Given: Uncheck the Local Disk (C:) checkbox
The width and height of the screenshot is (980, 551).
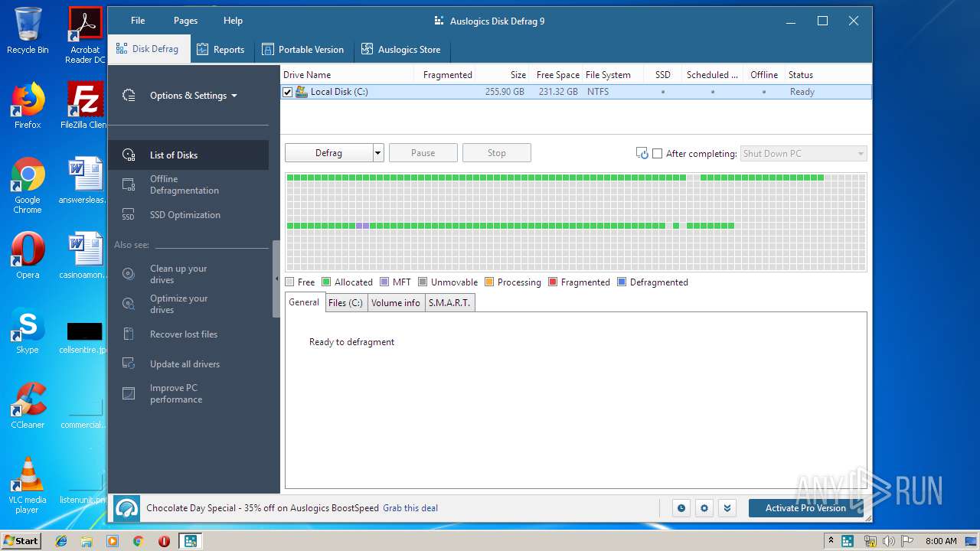Looking at the screenshot, I should [x=288, y=92].
